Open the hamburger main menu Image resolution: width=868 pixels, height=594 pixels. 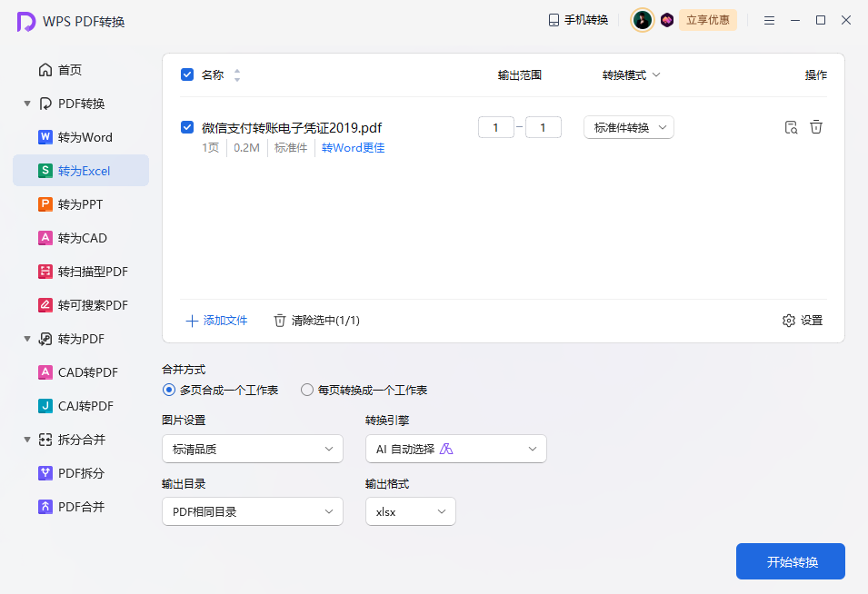click(769, 20)
